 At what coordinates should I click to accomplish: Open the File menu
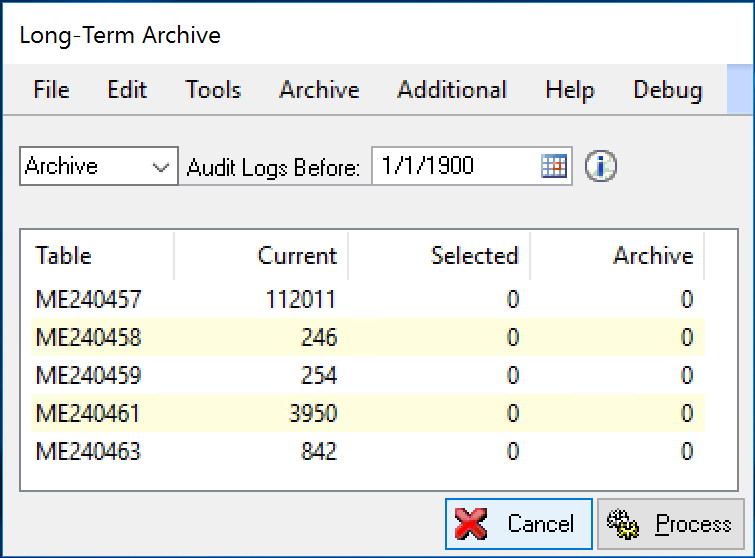51,90
